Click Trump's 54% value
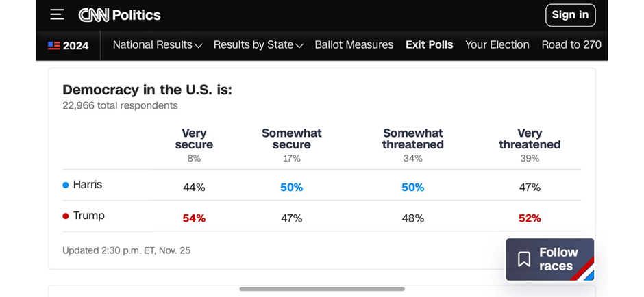644x297 pixels. pyautogui.click(x=194, y=218)
